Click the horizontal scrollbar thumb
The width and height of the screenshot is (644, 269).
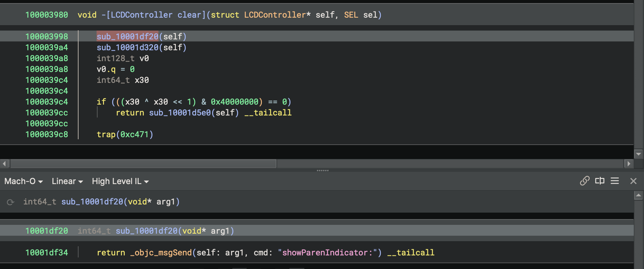point(143,164)
